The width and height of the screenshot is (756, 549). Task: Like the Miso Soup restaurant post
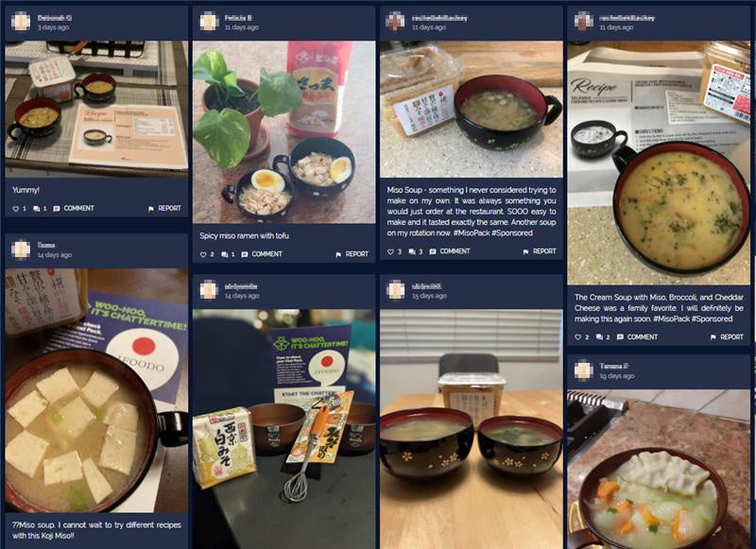[x=390, y=251]
